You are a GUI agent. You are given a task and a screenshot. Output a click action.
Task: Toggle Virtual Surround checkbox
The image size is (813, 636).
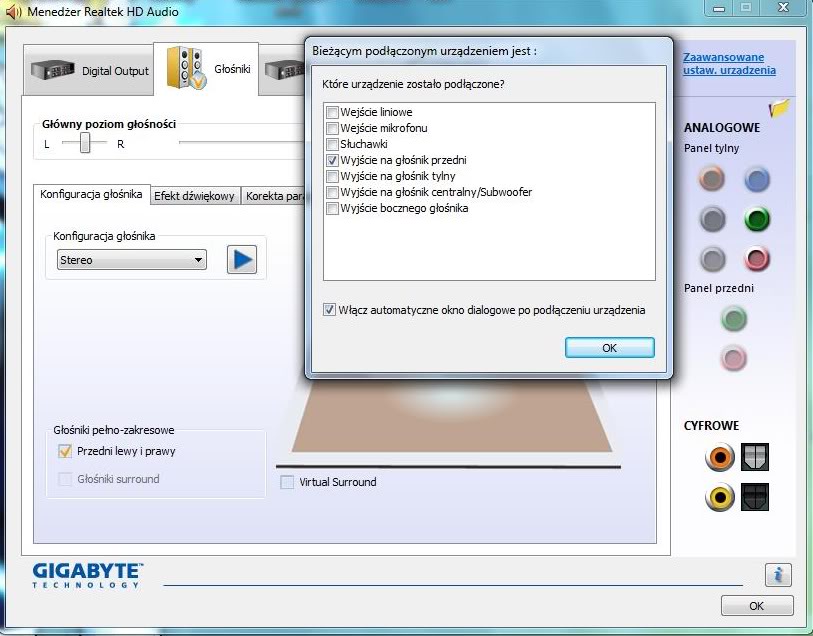coord(288,482)
